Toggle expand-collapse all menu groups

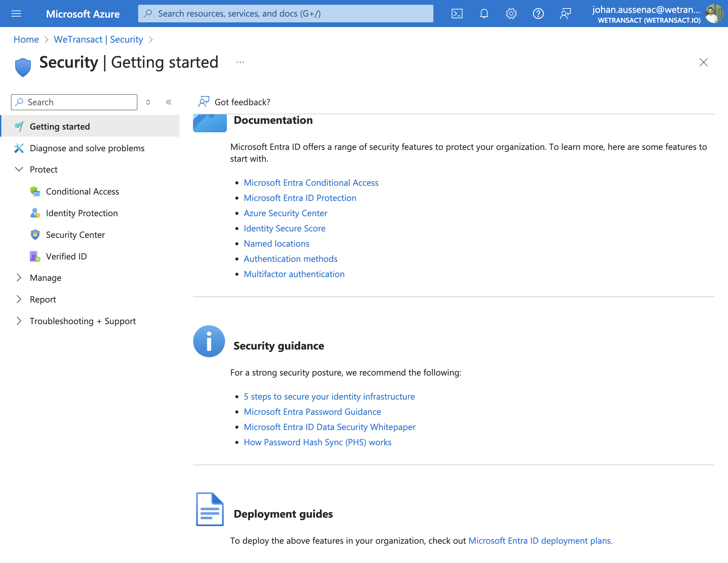pos(148,102)
